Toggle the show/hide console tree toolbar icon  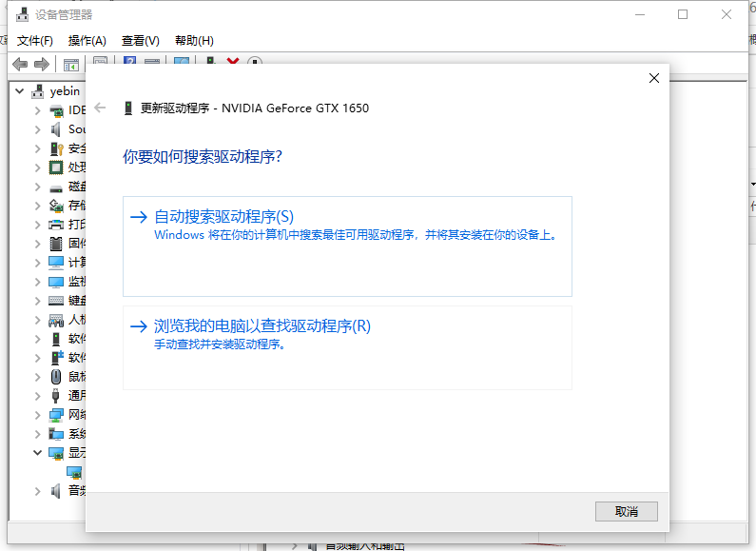coord(71,65)
